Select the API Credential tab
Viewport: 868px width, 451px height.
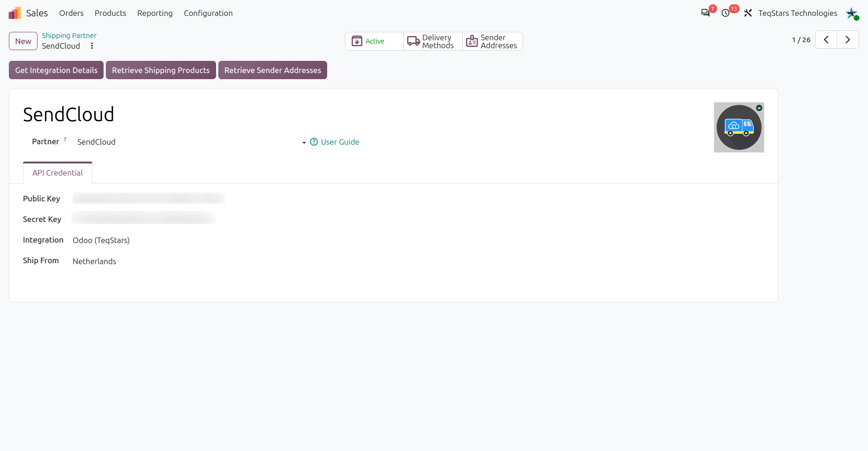point(58,173)
